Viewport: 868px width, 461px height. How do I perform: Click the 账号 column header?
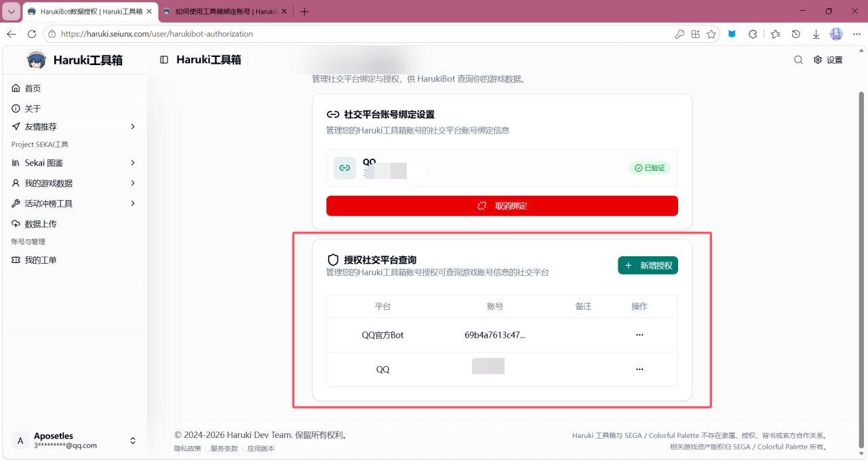(x=495, y=306)
